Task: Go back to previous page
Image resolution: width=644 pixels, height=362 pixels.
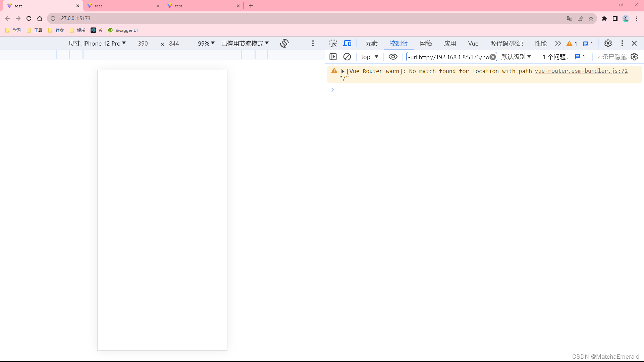Action: click(7, 18)
